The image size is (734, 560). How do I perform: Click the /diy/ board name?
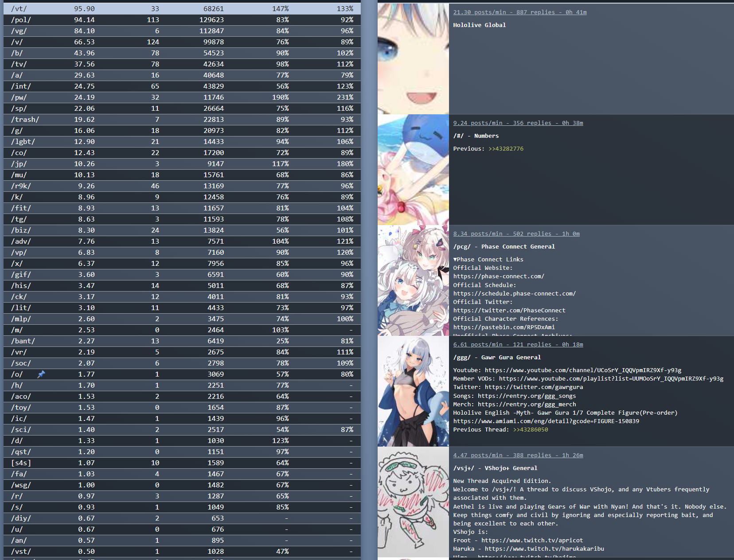click(21, 518)
